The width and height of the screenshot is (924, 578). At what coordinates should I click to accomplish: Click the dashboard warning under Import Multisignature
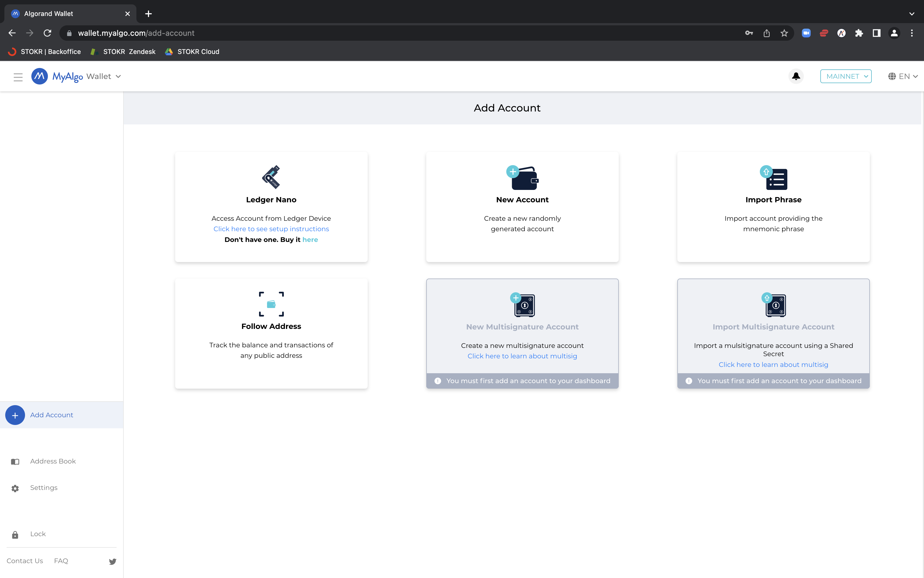[773, 381]
